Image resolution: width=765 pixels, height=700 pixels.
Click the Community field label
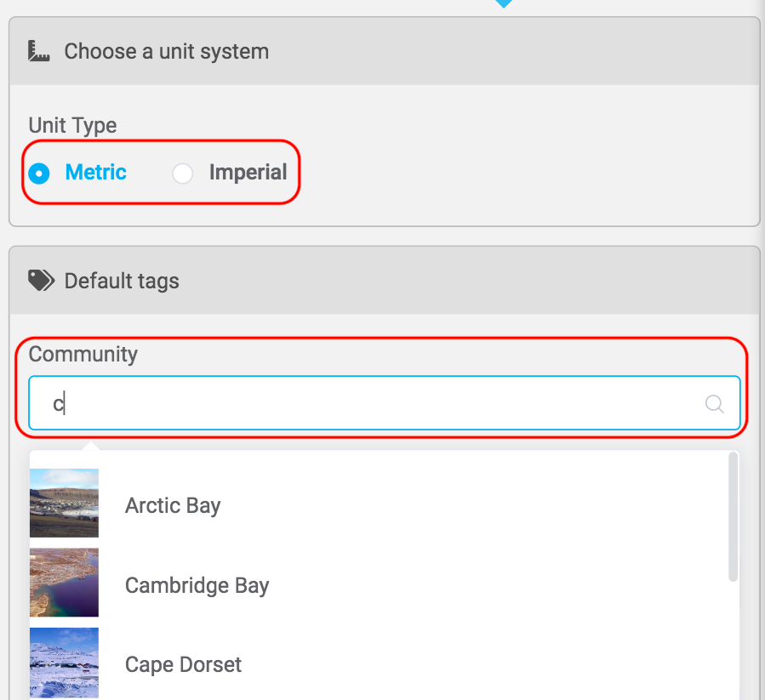pyautogui.click(x=83, y=354)
